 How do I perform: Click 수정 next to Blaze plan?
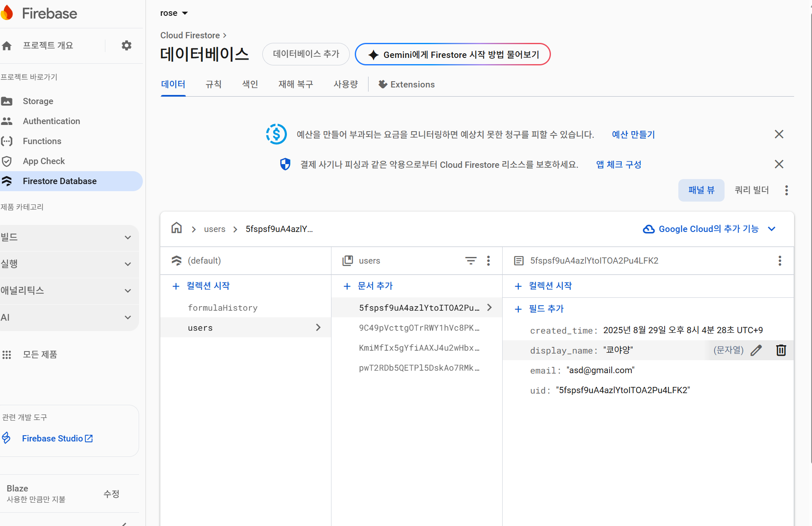click(112, 494)
